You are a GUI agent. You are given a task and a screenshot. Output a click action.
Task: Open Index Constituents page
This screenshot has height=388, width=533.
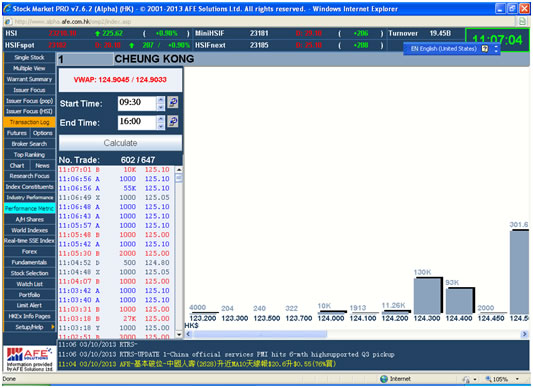pos(29,187)
